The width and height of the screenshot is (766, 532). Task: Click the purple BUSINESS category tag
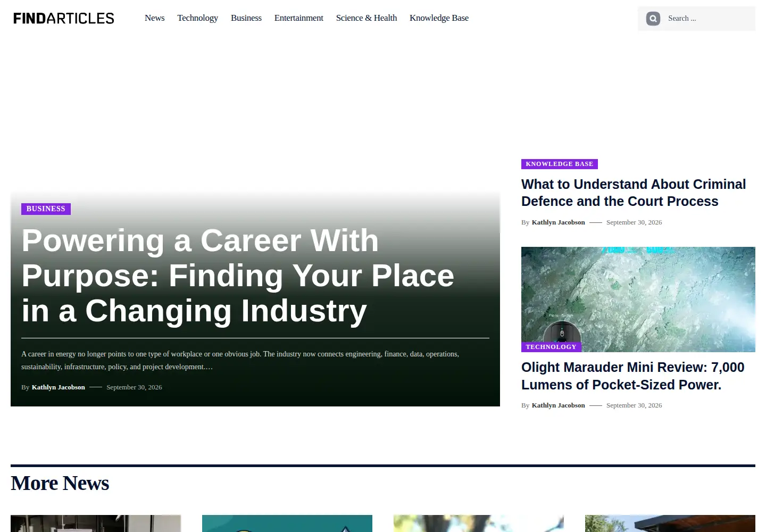click(46, 209)
